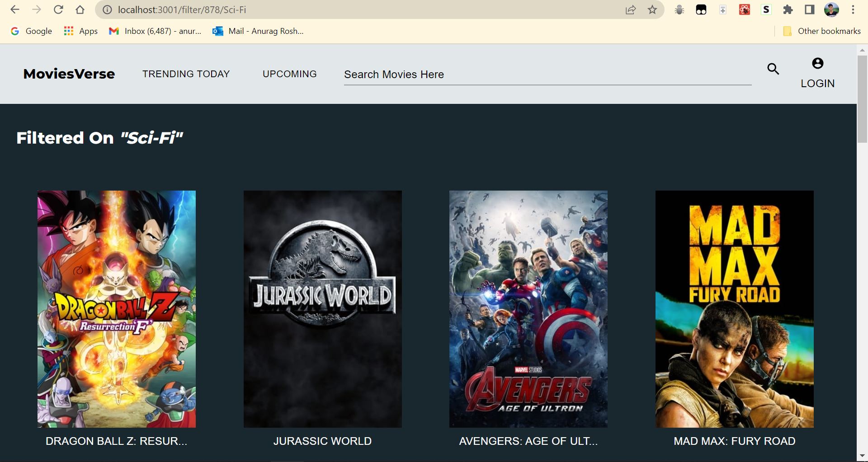The image size is (868, 462).
Task: Open Mail - Anurag Rosh bookmark
Action: 258,31
